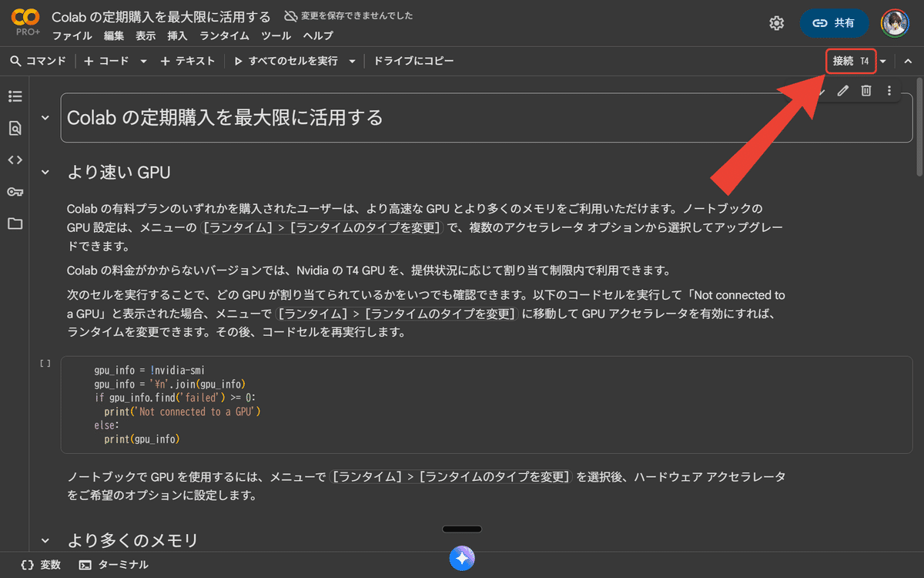Screen dimensions: 924x578
Task: Click the 接続 T4 connect button
Action: (x=851, y=62)
